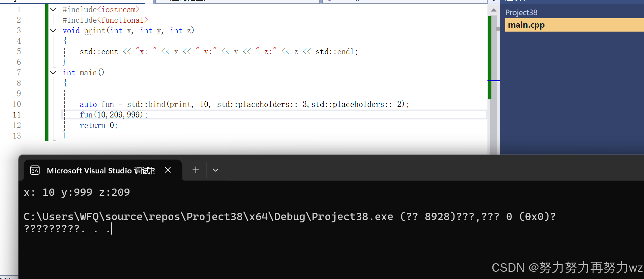Click on std::bind in line 10

coord(146,104)
